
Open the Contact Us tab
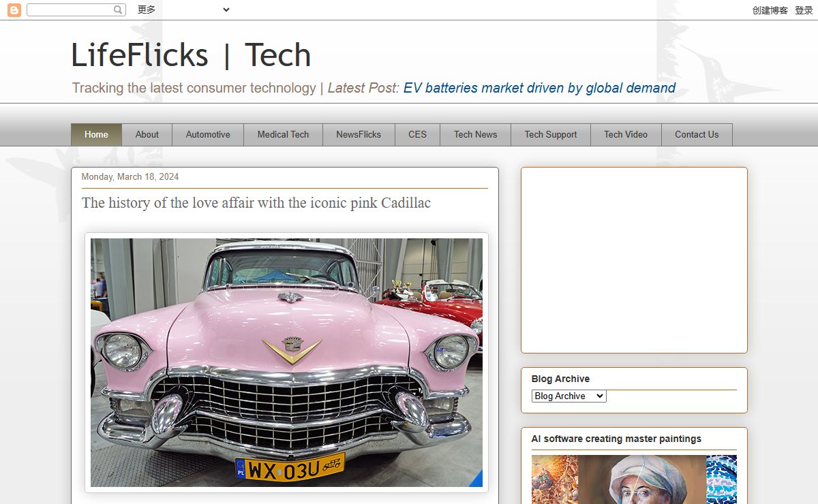click(697, 135)
